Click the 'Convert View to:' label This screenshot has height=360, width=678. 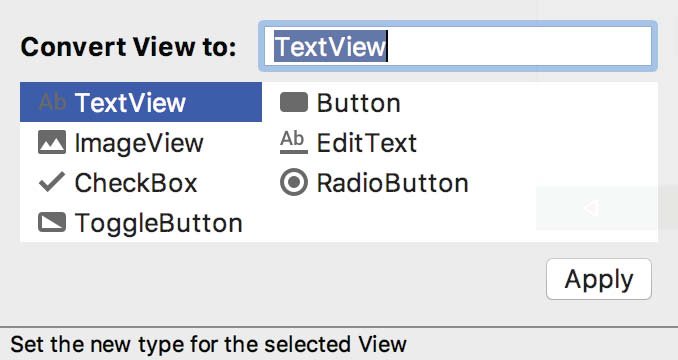point(128,47)
